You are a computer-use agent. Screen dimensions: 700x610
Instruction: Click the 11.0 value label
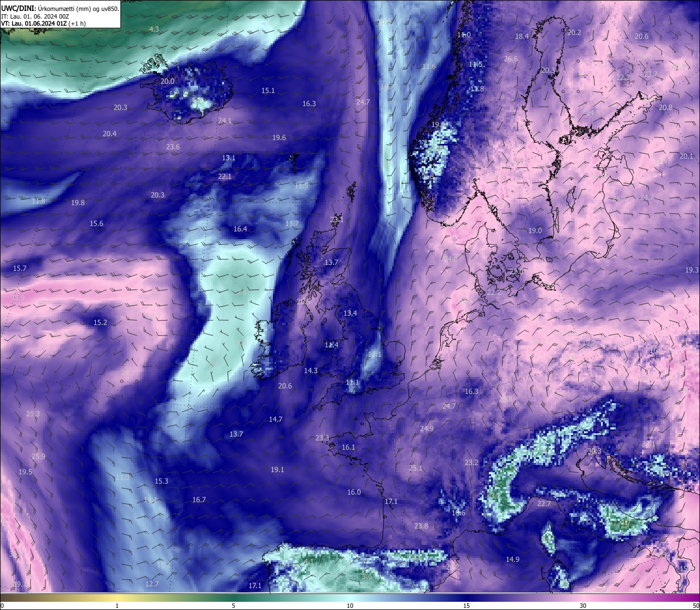tap(464, 34)
